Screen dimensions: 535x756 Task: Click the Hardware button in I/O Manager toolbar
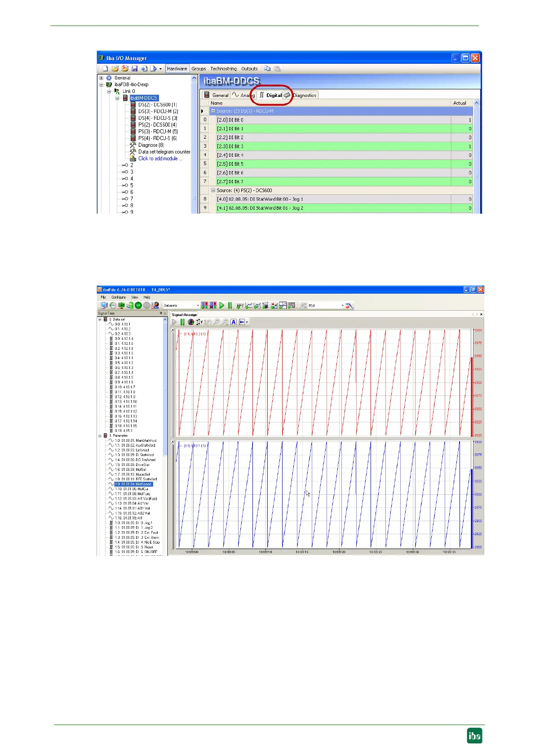click(x=177, y=69)
